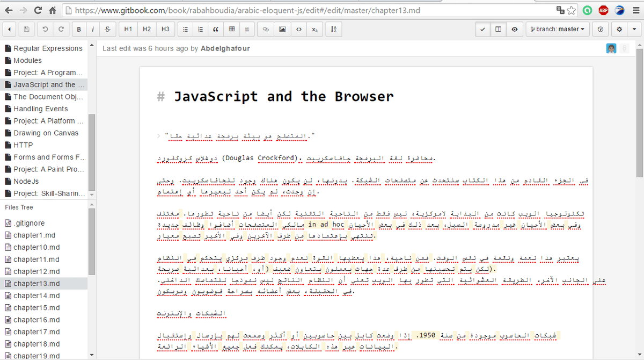
Task: Open the HTTP chapter
Action: (44, 145)
